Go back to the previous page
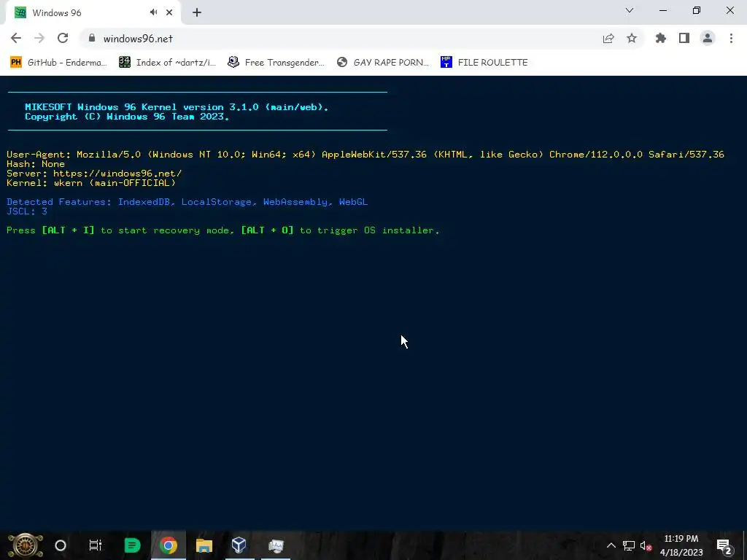747x560 pixels. tap(16, 39)
